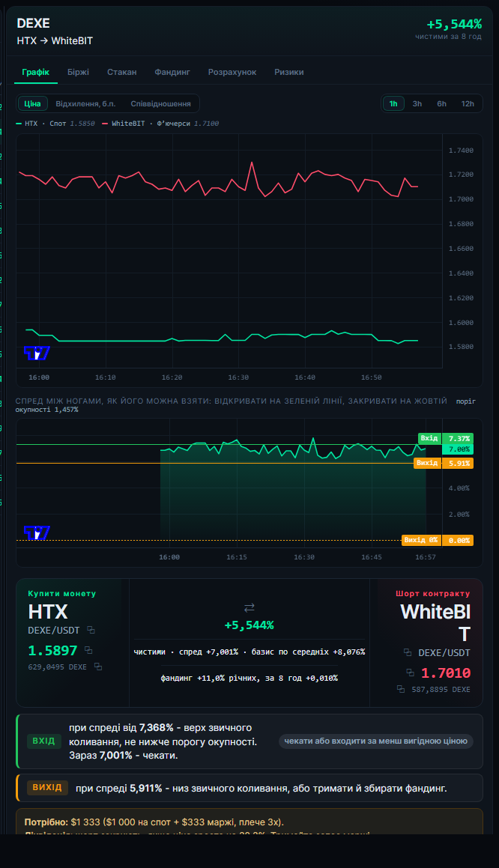499x868 pixels.
Task: Copy the 629,0495 DEXE amount
Action: (98, 667)
